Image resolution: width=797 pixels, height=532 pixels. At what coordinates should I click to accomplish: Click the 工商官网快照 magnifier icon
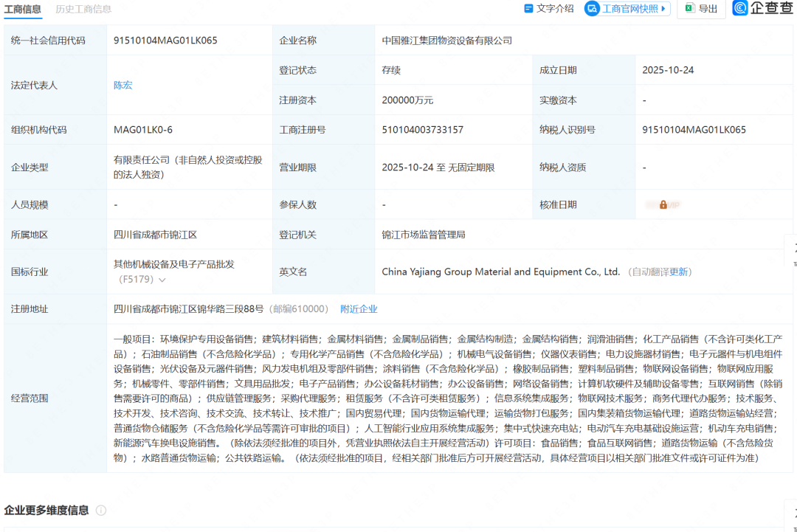tap(593, 9)
